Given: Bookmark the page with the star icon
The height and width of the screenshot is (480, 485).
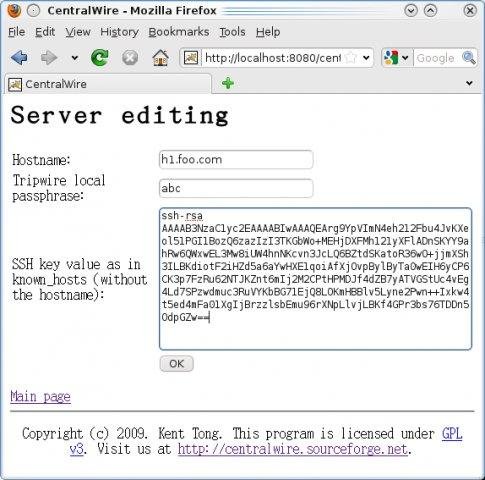Looking at the screenshot, I should pos(350,58).
